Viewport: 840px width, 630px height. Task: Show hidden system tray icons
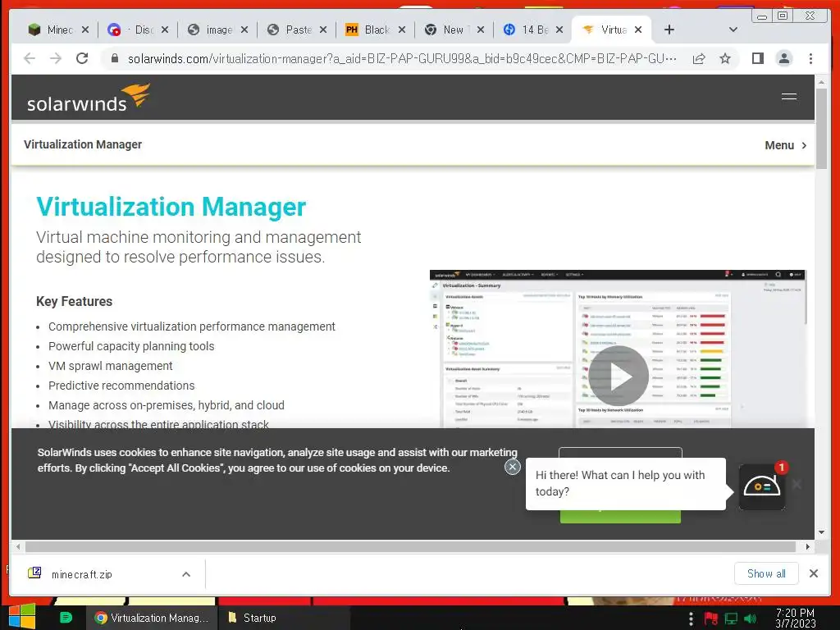(x=691, y=619)
